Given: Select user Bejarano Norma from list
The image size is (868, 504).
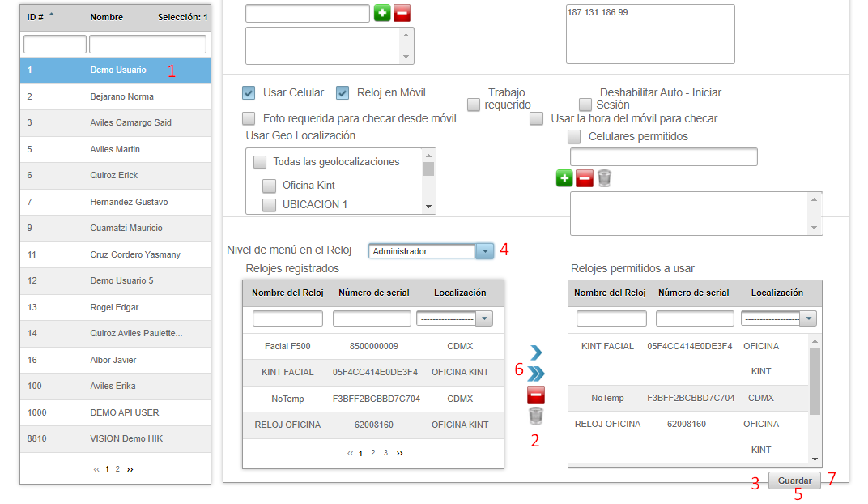Looking at the screenshot, I should [121, 96].
